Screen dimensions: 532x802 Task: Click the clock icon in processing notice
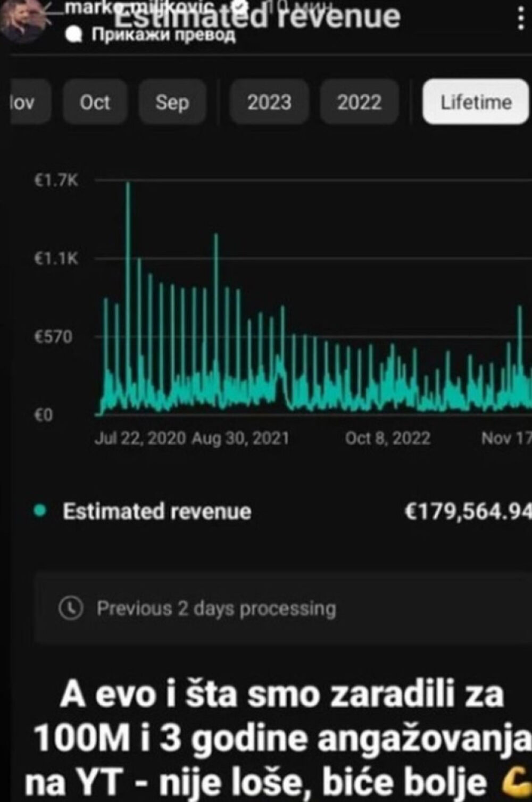(x=71, y=608)
